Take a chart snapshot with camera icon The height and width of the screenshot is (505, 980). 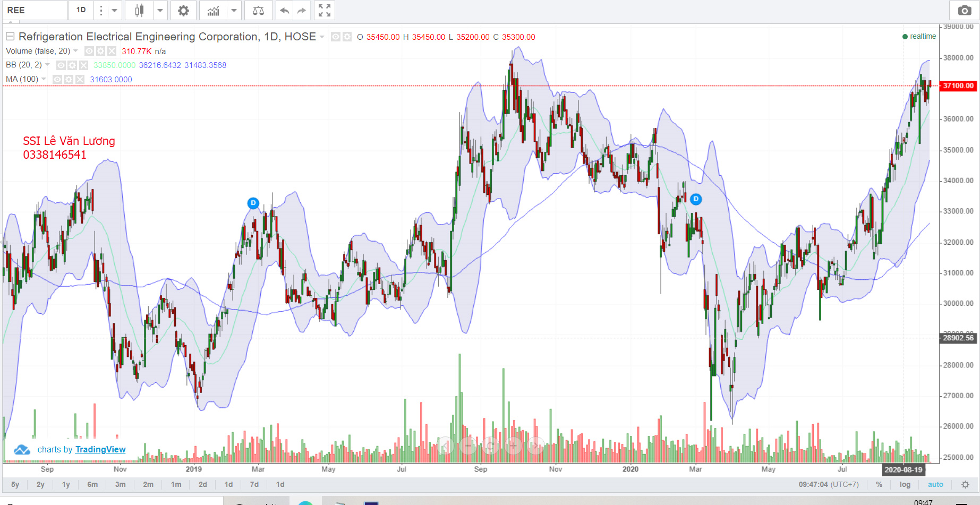click(x=964, y=11)
